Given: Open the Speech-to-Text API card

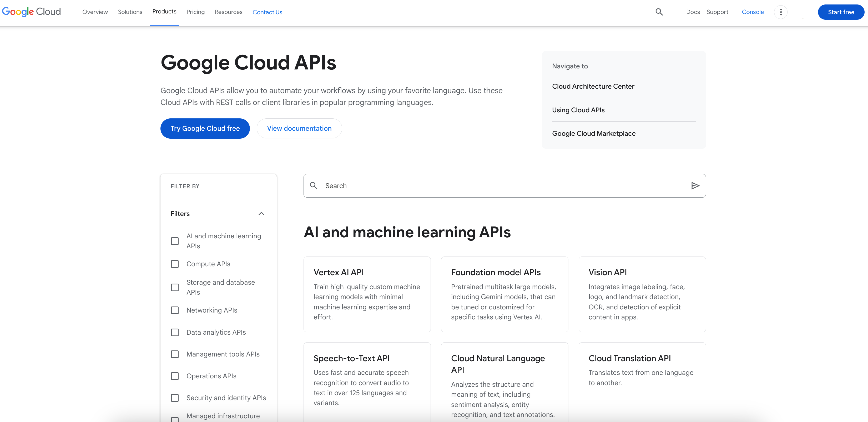Looking at the screenshot, I should 367,382.
